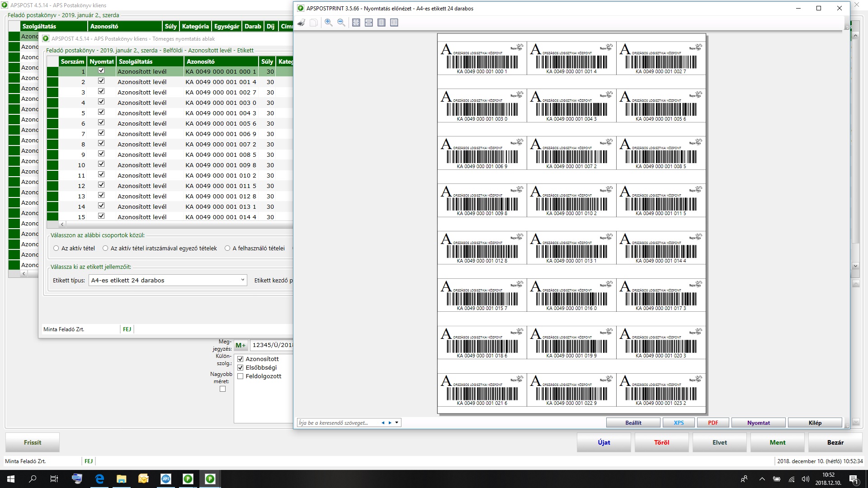
Task: Toggle the Elsőbbségi checkbox
Action: tap(241, 368)
